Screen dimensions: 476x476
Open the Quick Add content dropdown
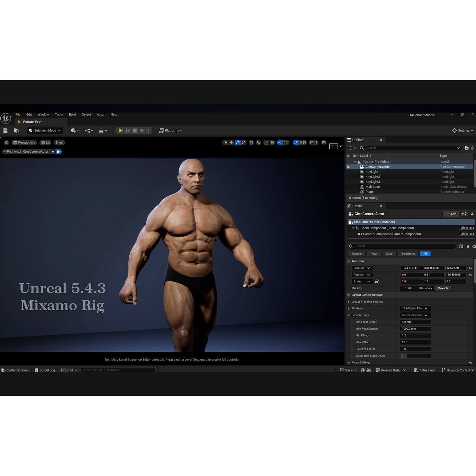pos(75,131)
